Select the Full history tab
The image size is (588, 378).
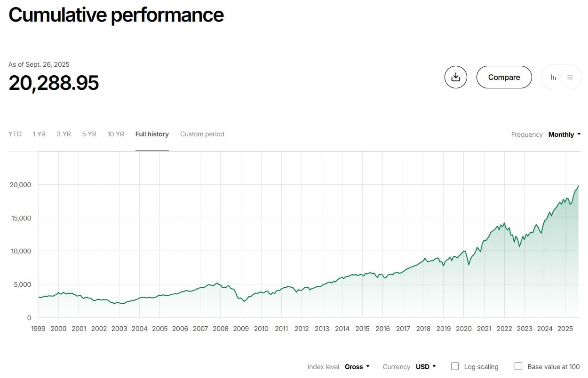(x=152, y=134)
